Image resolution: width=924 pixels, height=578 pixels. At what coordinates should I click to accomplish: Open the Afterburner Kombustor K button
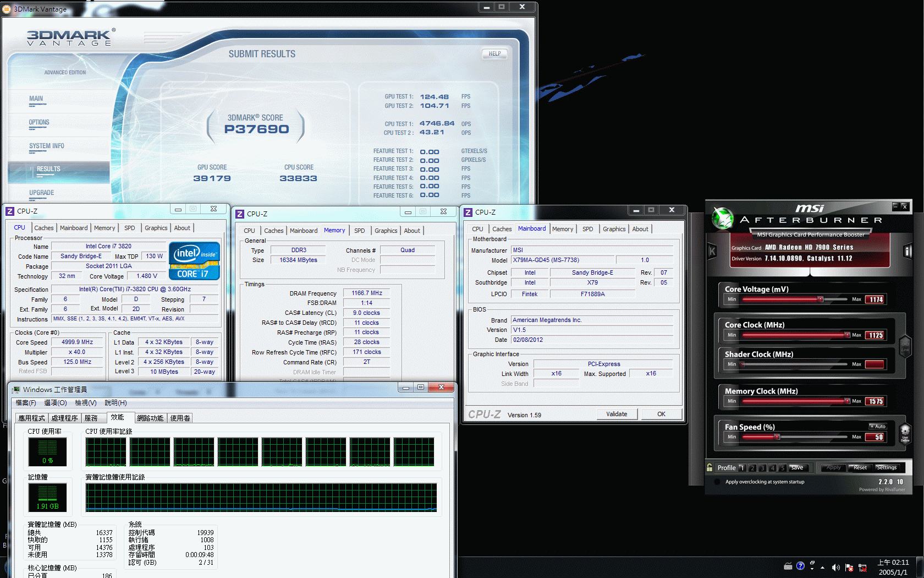tap(712, 252)
